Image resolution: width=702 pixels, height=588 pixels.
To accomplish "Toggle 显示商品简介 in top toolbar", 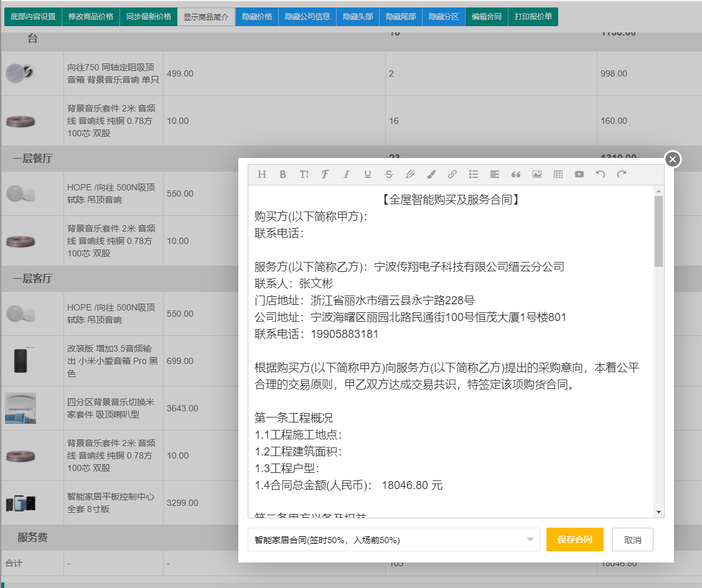I will coord(206,17).
